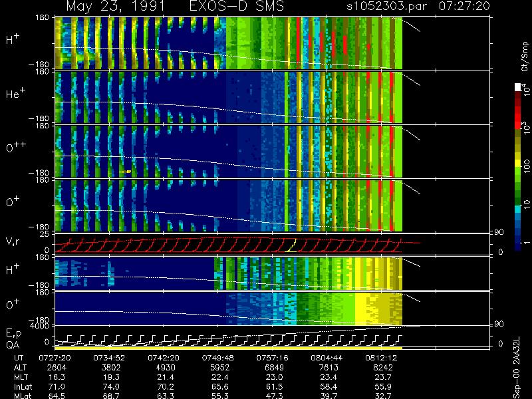
Task: Click the 'Ct/Smp' color bar unit label
Action: (x=525, y=57)
